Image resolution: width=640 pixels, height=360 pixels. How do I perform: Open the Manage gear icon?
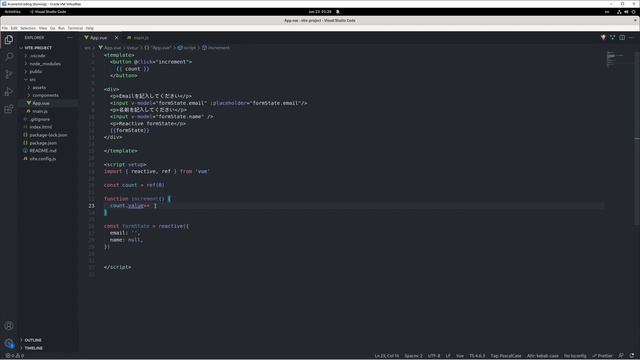click(9, 343)
